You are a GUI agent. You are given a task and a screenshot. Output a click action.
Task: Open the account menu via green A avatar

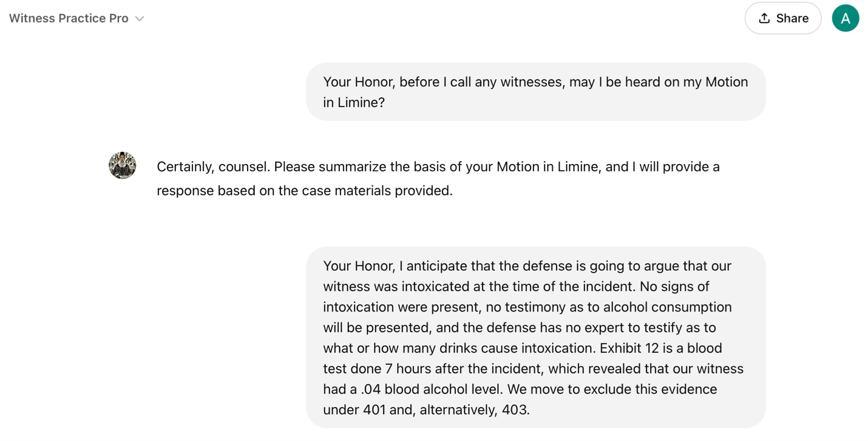click(846, 18)
